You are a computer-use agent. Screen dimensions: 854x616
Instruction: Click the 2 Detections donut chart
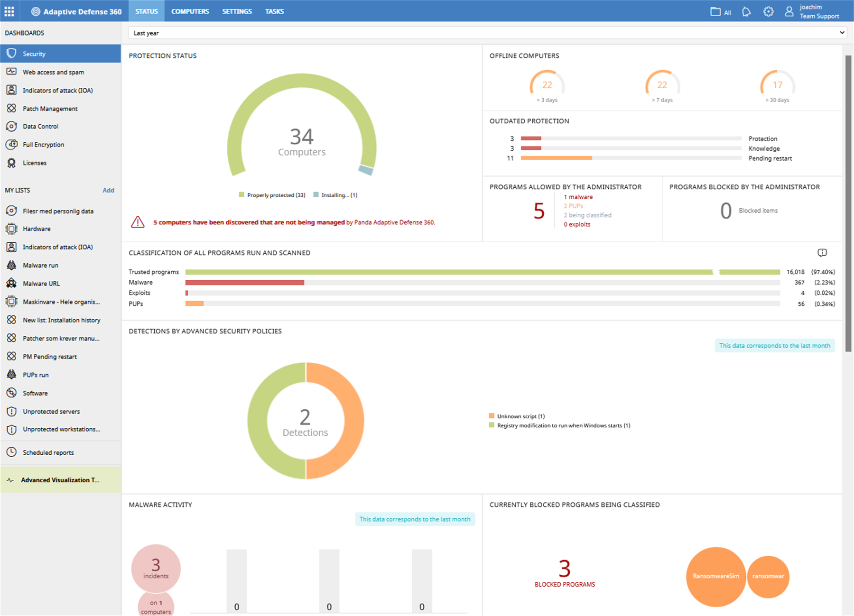306,421
